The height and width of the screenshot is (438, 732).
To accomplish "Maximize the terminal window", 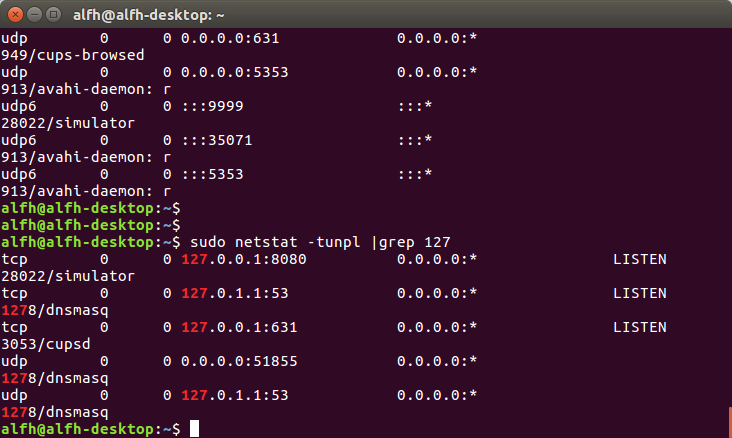I will [53, 15].
